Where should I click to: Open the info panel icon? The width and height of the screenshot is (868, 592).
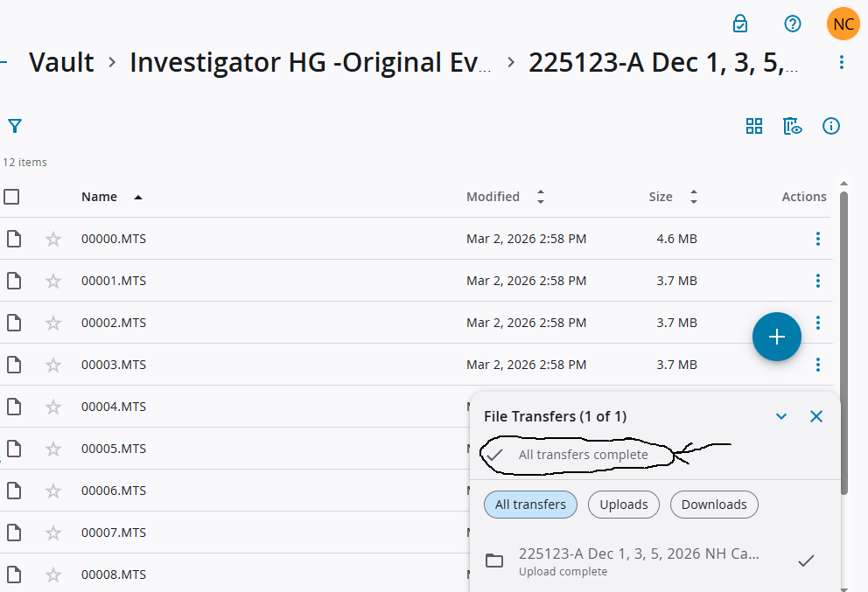point(831,126)
